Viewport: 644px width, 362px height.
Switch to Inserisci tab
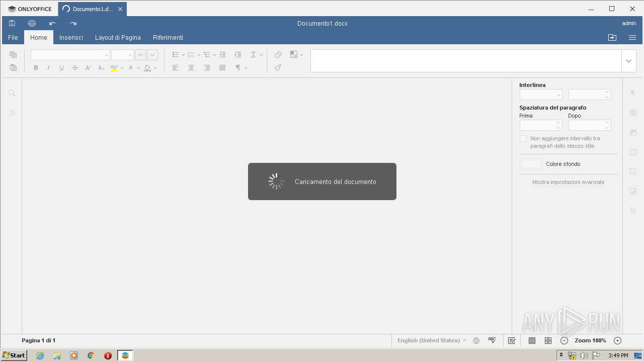(71, 38)
